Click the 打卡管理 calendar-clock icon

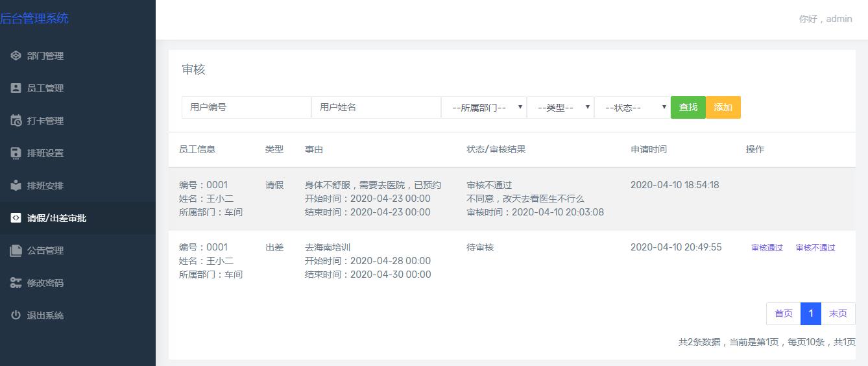(16, 121)
